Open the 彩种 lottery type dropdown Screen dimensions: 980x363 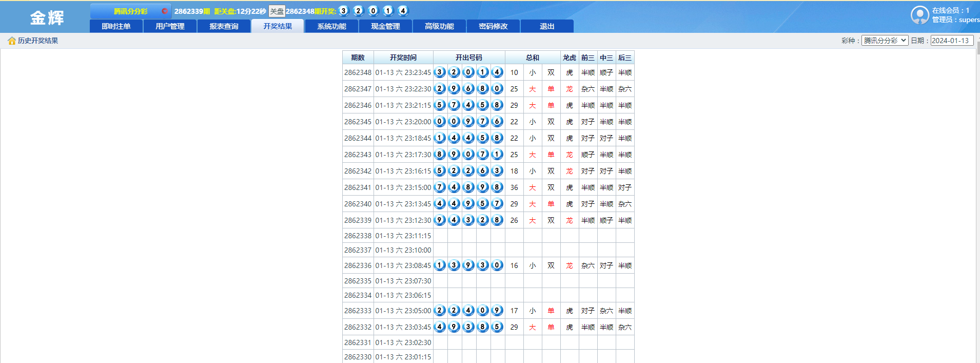tap(885, 41)
